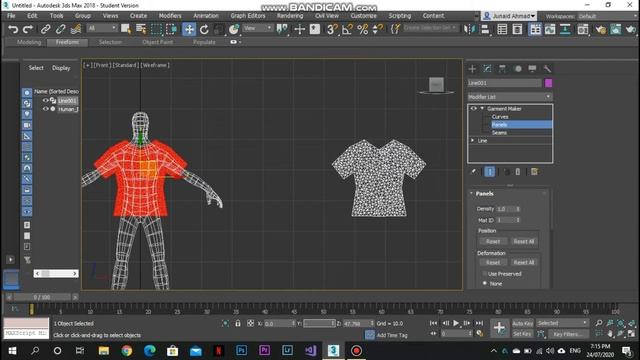Click Reset All under Deformation
Image resolution: width=640 pixels, height=360 pixels.
click(524, 262)
